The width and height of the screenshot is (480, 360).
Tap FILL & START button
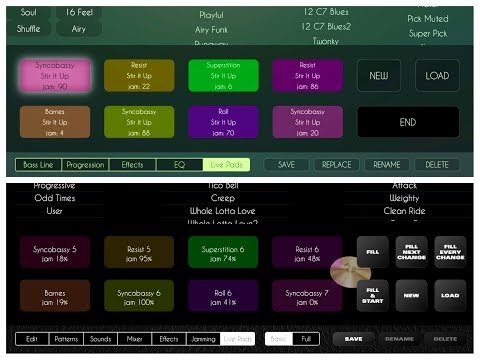pos(373,296)
